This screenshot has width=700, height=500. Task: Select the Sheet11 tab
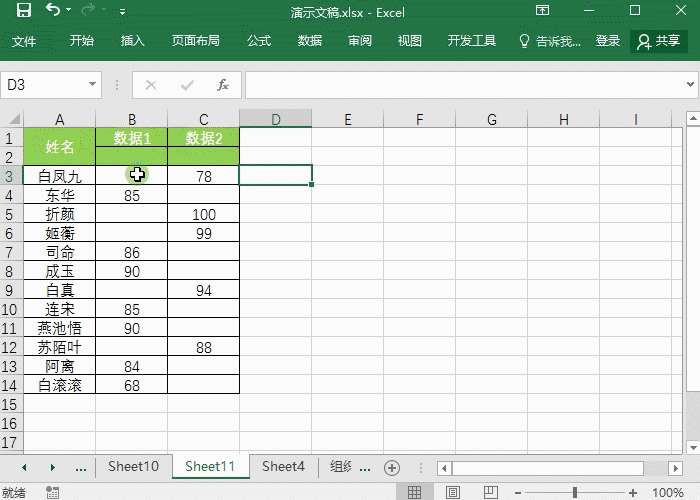pyautogui.click(x=210, y=467)
